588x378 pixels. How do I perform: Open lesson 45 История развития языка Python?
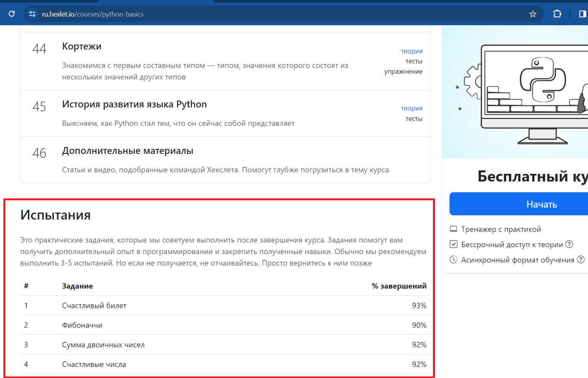(x=134, y=104)
